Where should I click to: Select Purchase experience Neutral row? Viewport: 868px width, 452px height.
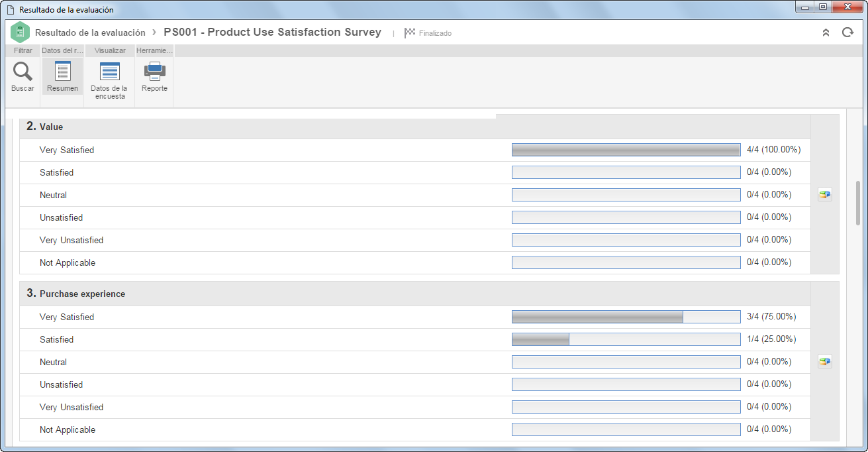pyautogui.click(x=415, y=362)
